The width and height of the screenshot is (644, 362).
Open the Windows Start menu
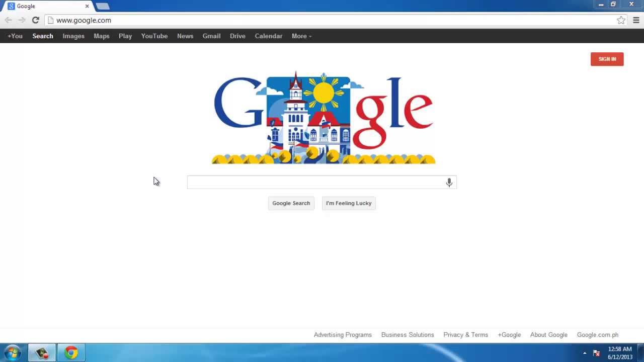[x=12, y=353]
